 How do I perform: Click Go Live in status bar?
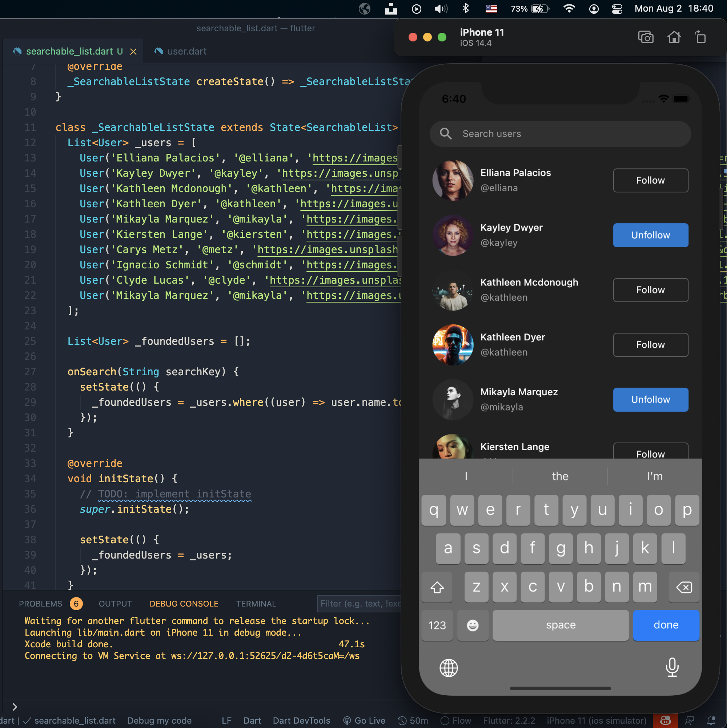tap(364, 720)
